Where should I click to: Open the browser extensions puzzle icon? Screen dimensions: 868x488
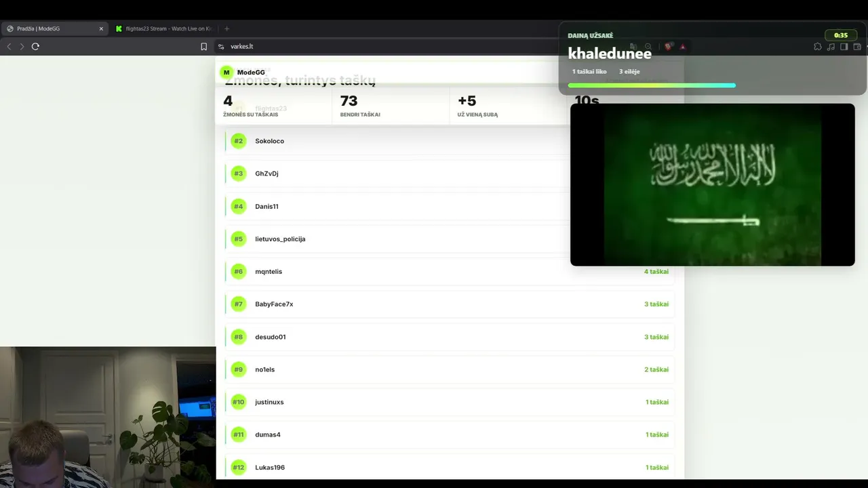817,47
